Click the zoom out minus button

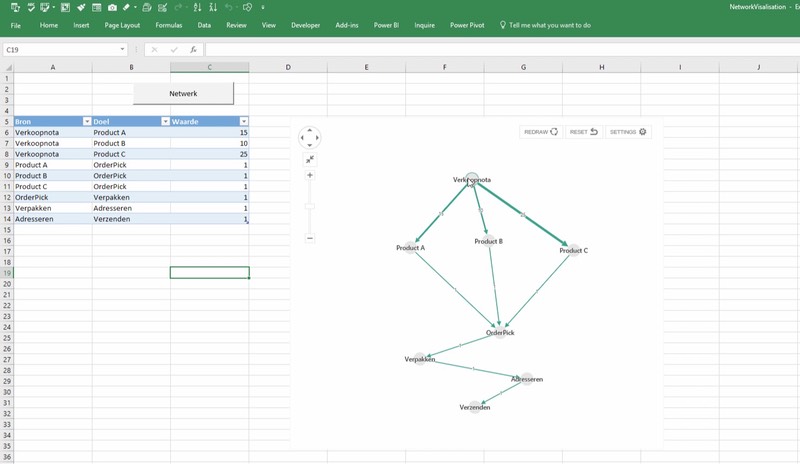point(310,238)
